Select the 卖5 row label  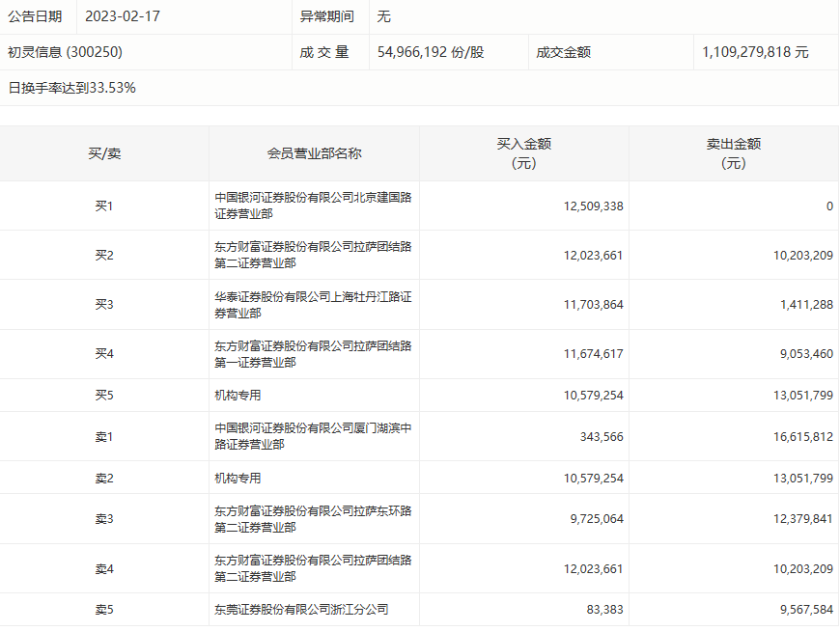point(104,610)
